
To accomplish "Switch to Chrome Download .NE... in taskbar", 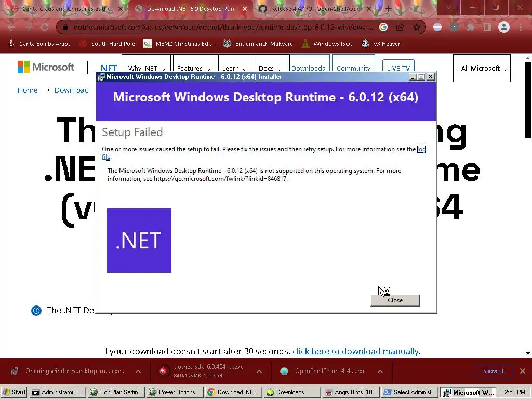I will point(233,392).
